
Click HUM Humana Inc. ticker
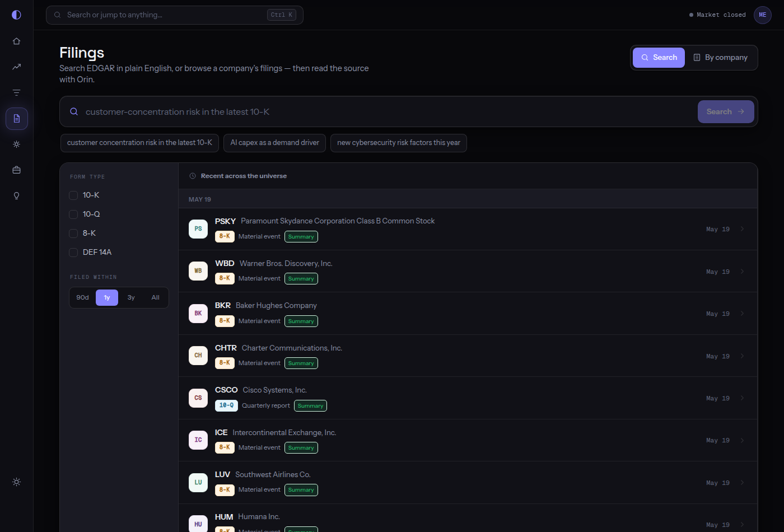[x=224, y=517]
